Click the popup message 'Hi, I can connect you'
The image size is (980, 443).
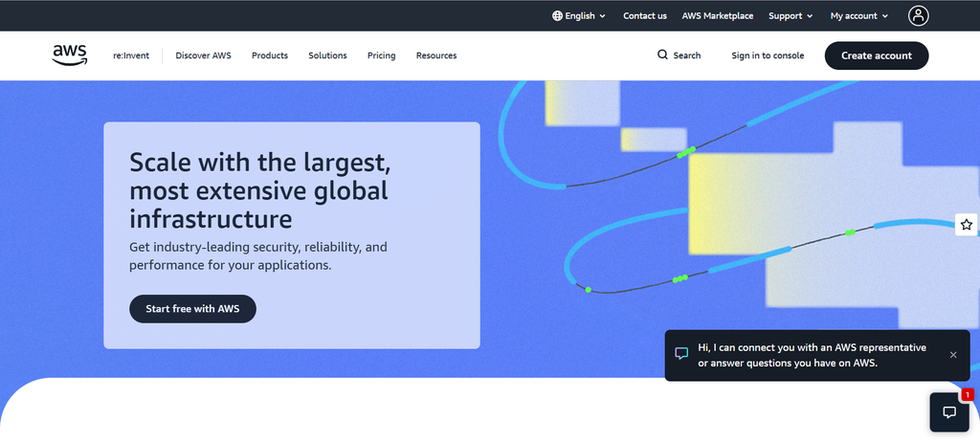click(812, 355)
